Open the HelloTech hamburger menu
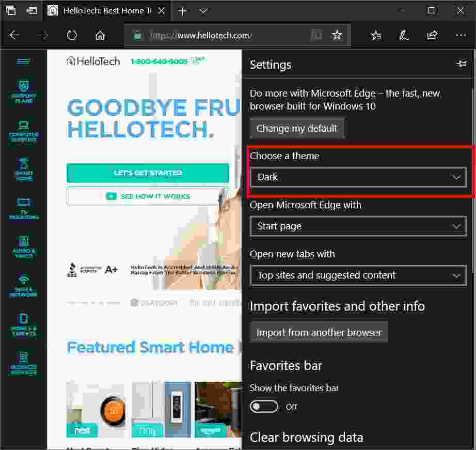Viewport: 476px width, 450px height. click(23, 61)
